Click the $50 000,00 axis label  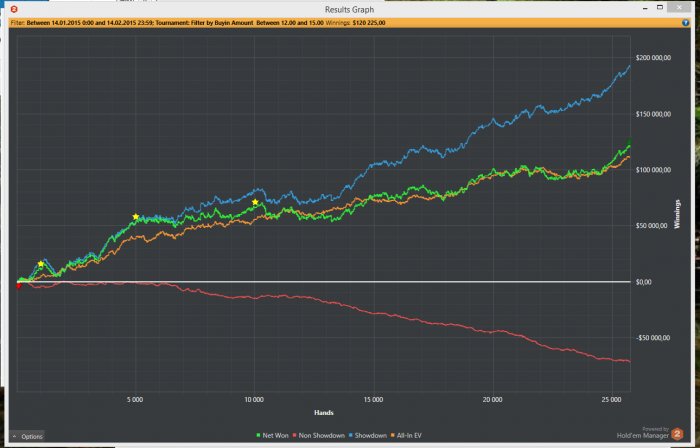[652, 226]
